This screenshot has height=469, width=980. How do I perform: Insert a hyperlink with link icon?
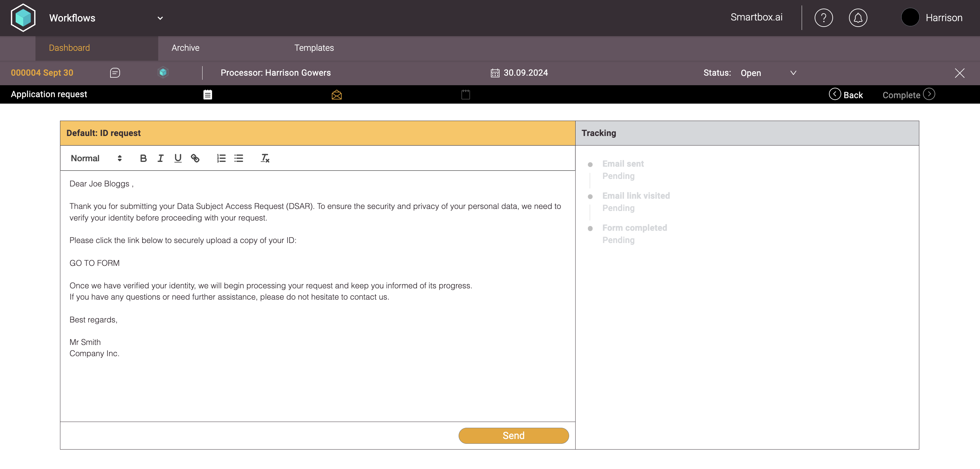[x=195, y=158]
